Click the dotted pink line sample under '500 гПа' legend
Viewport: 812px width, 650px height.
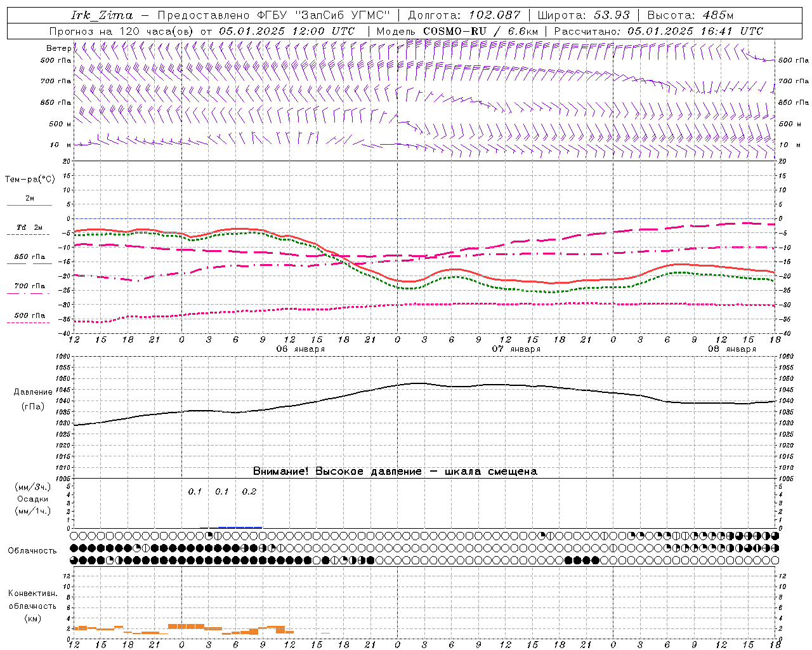pos(28,322)
